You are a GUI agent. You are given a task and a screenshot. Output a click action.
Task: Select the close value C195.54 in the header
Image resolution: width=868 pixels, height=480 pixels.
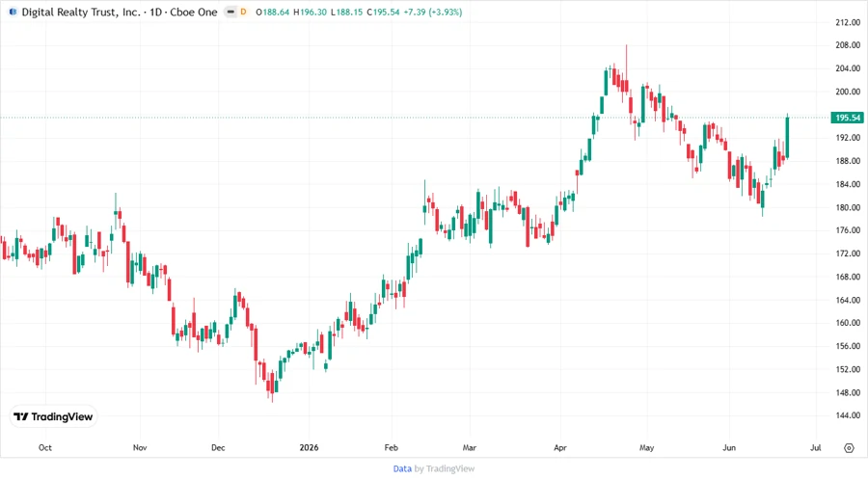383,12
